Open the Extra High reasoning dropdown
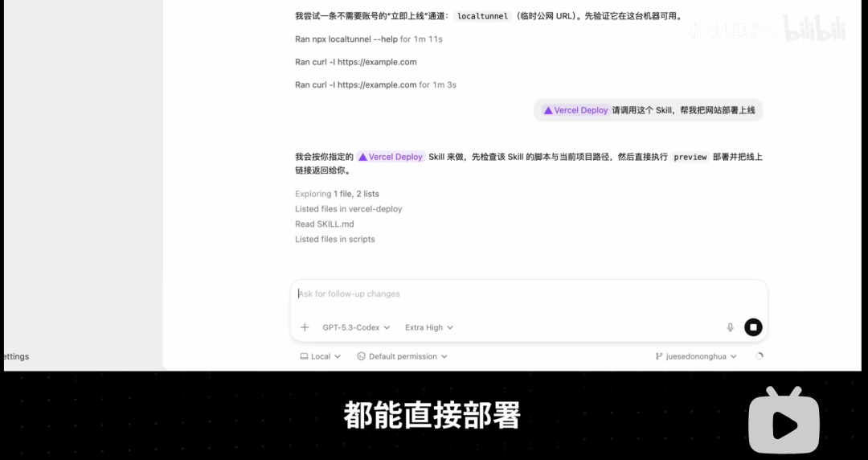Image resolution: width=868 pixels, height=460 pixels. point(429,327)
